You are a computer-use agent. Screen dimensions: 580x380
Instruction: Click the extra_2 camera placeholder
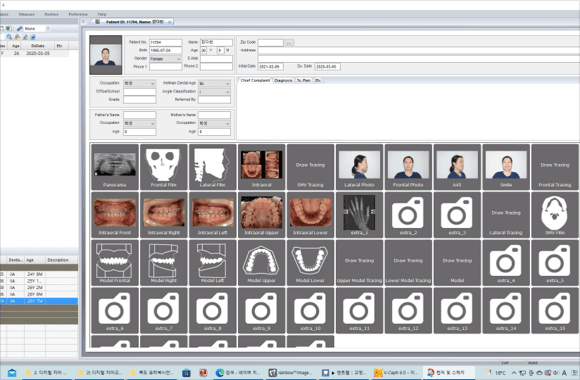tap(408, 215)
